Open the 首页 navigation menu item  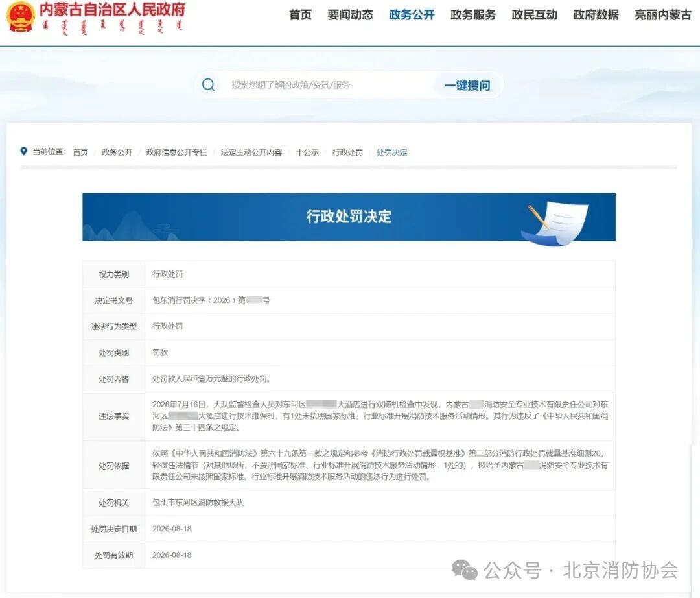301,15
